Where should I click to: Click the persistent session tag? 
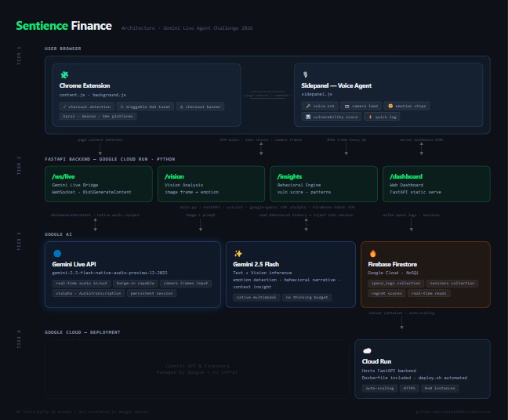coord(151,293)
